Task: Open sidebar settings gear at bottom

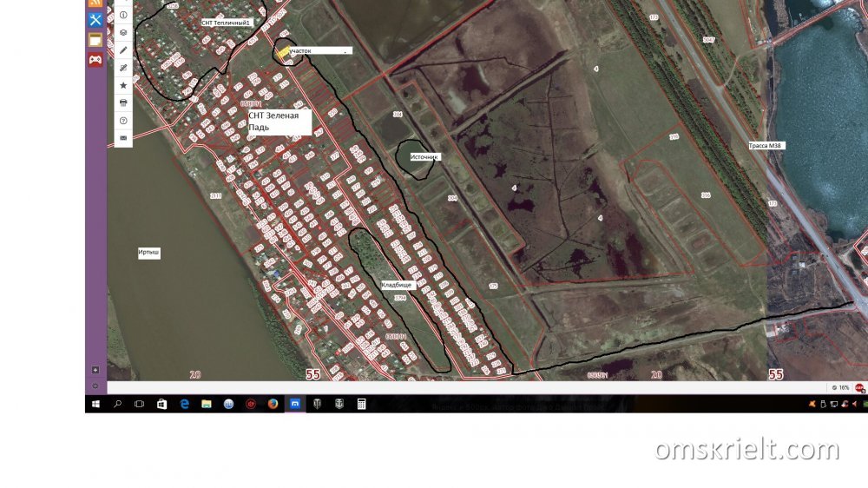Action: (95, 386)
